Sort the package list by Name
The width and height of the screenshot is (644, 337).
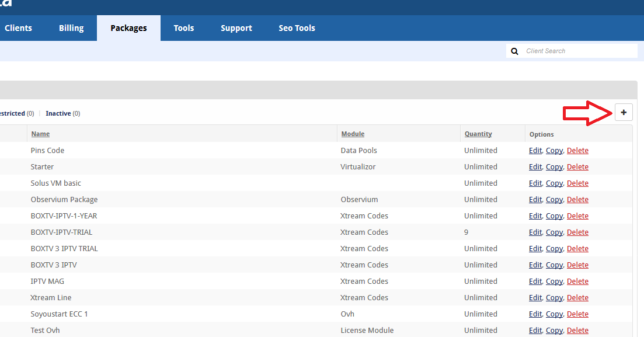pyautogui.click(x=40, y=134)
